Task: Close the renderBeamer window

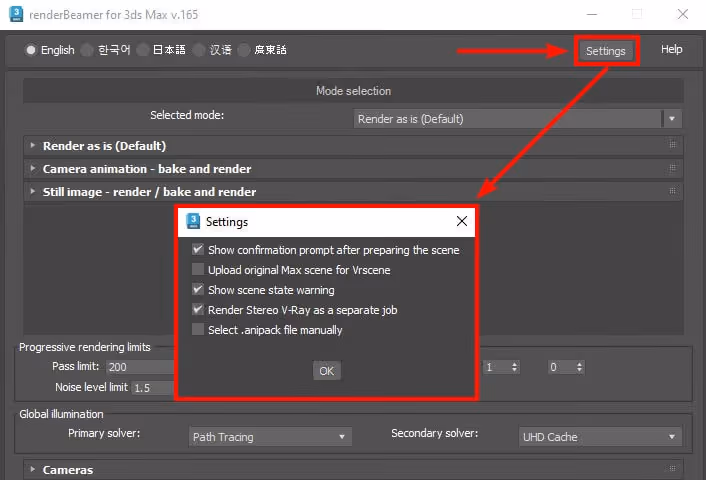Action: pyautogui.click(x=683, y=14)
